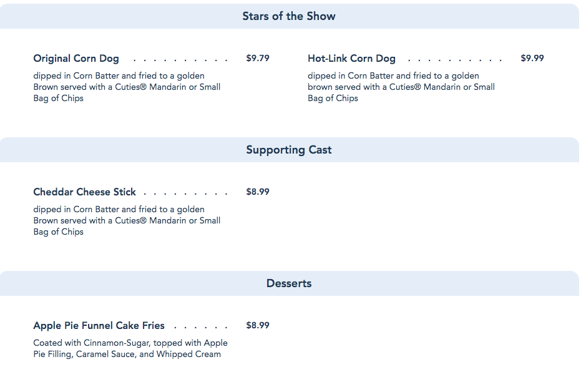Select the Original Corn Dog item name
The image size is (581, 392).
click(76, 59)
